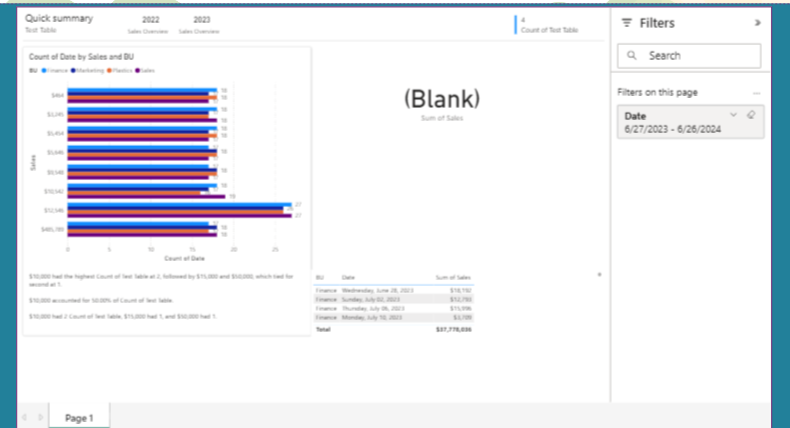Viewport: 790px width, 428px height.
Task: Go to the previous page using the left arrow
Action: (x=25, y=416)
